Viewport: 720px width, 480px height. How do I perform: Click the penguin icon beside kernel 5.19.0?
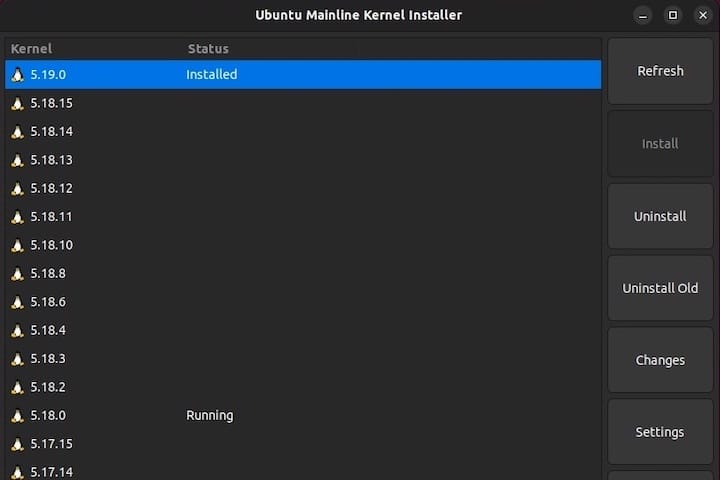coord(17,75)
